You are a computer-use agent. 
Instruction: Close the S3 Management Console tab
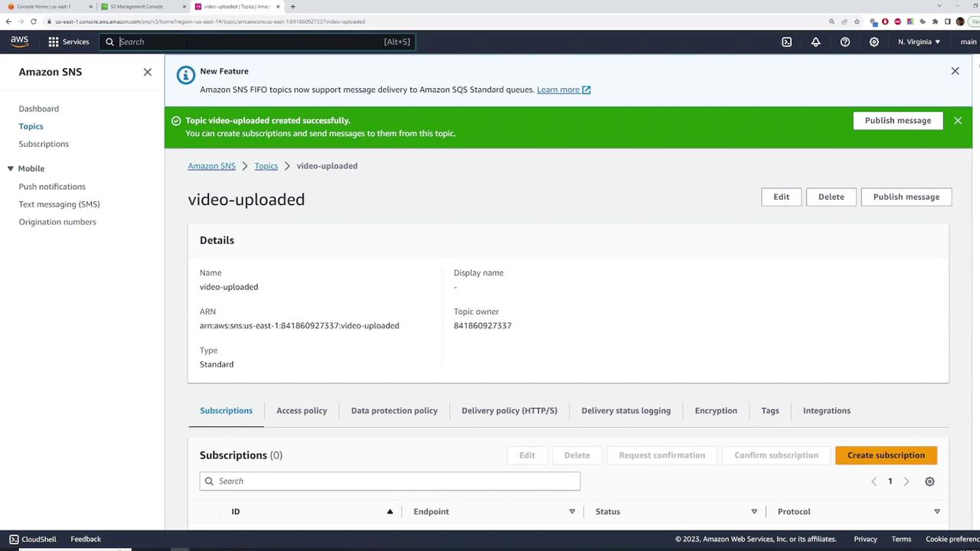tap(185, 6)
